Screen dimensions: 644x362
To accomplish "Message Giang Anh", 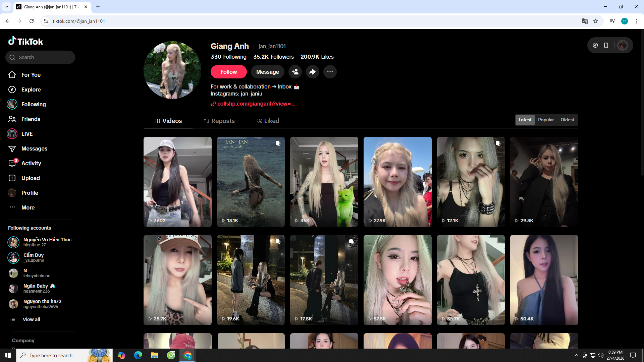I will tap(268, 72).
